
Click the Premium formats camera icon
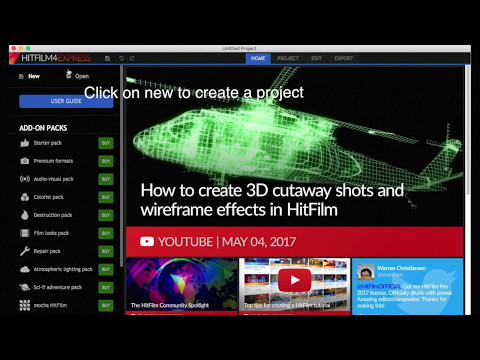[25, 161]
